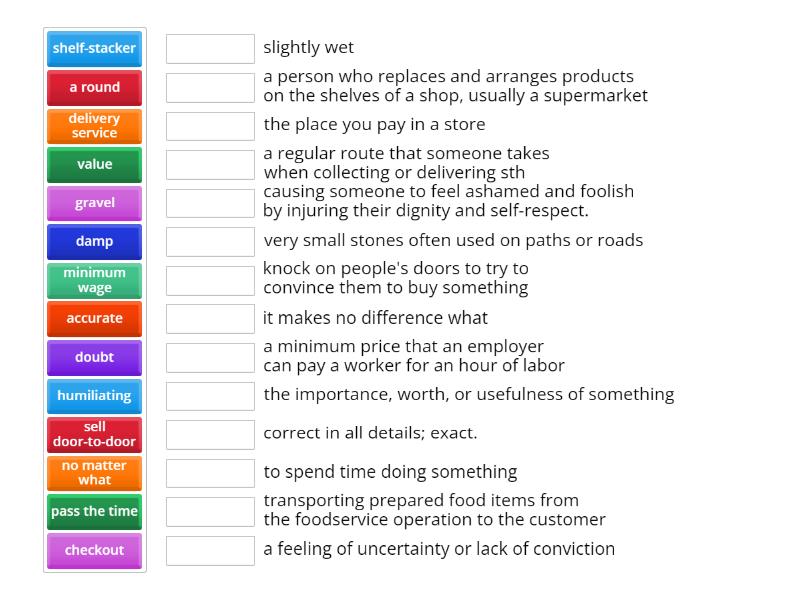Select the 'humiliating' tile
This screenshot has height=600, width=800.
94,395
